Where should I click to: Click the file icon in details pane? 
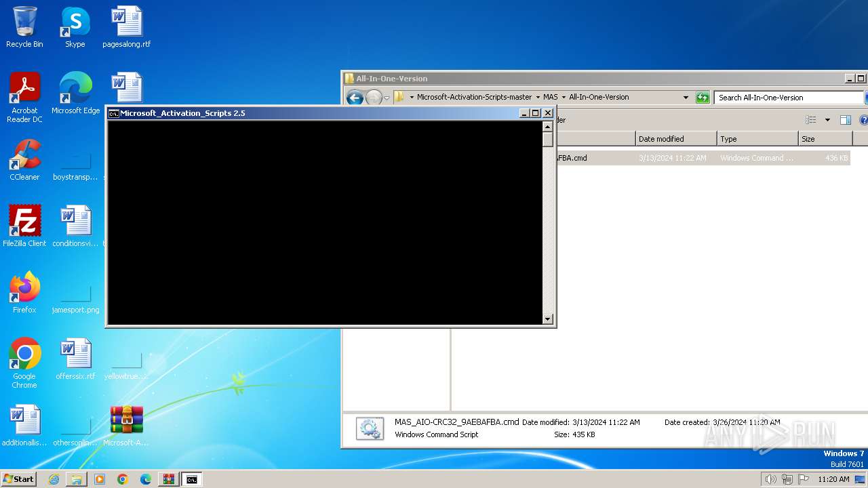pyautogui.click(x=370, y=428)
